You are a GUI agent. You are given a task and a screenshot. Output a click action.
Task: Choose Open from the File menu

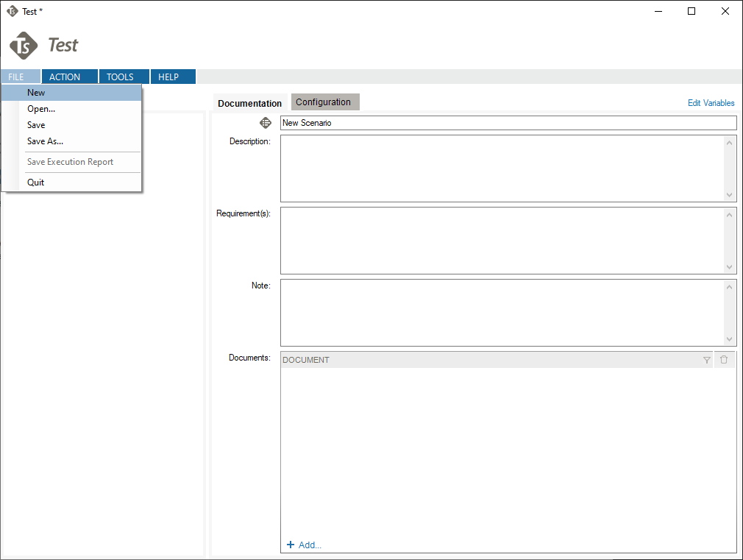pos(40,108)
